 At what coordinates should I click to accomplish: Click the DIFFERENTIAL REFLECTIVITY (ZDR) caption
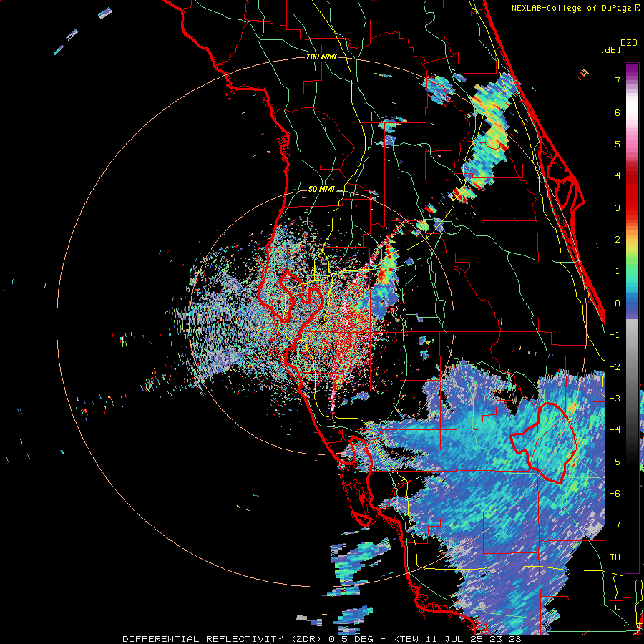coord(223,639)
